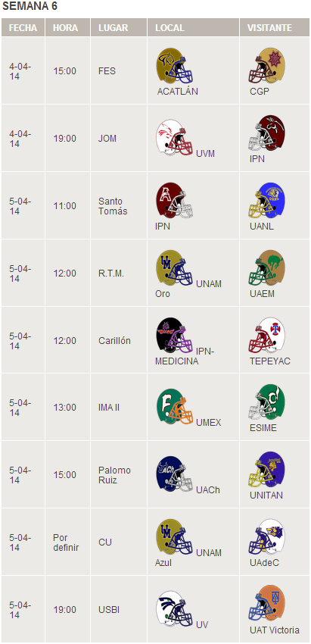Open the UNITAN purple helmet icon
The height and width of the screenshot is (644, 311).
[267, 470]
